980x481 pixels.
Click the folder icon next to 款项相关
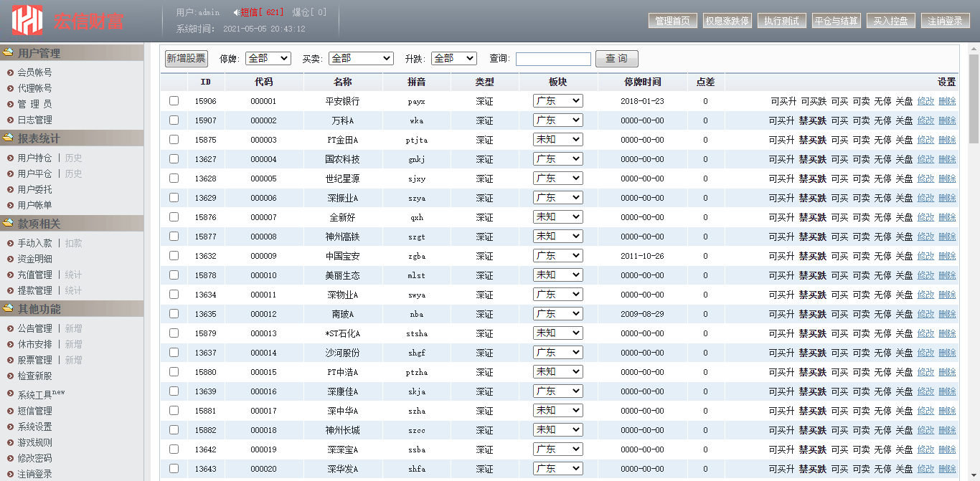(8, 224)
